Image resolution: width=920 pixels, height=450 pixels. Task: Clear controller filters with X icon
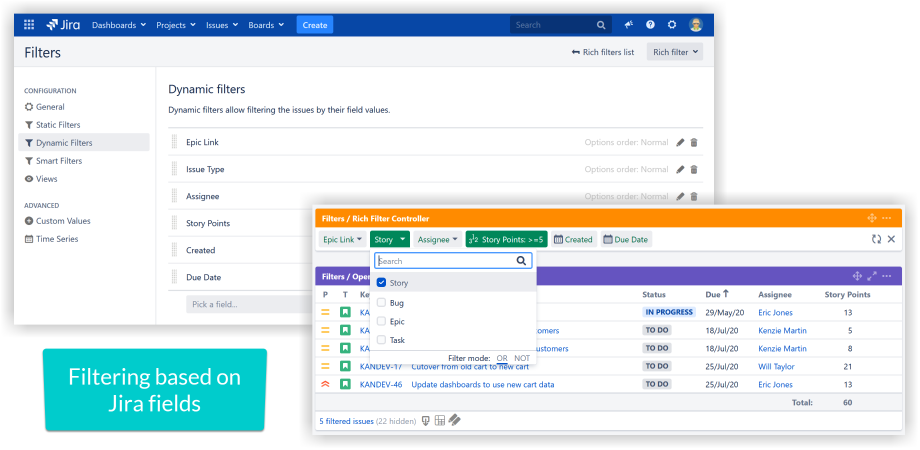click(x=891, y=239)
